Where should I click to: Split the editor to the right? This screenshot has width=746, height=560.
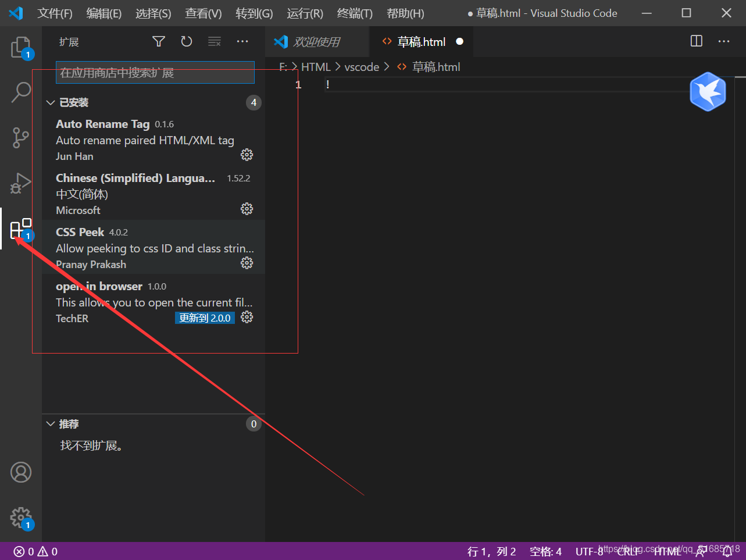(x=697, y=41)
